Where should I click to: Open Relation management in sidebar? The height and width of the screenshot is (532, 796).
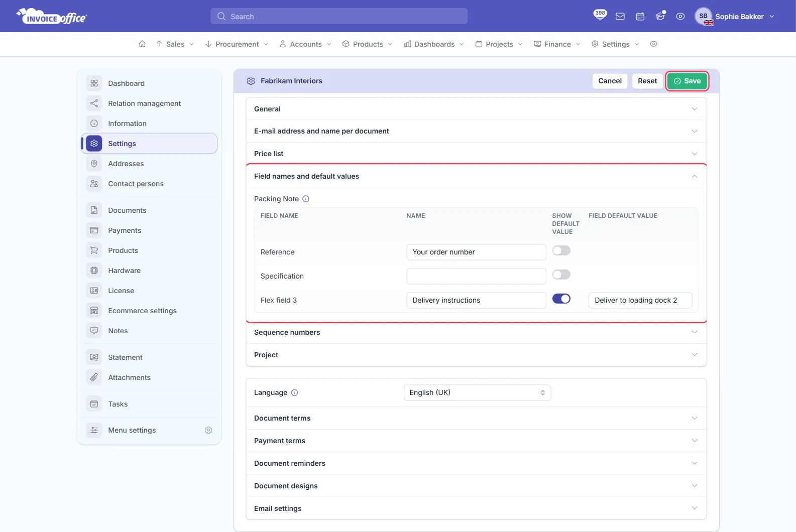[149, 103]
